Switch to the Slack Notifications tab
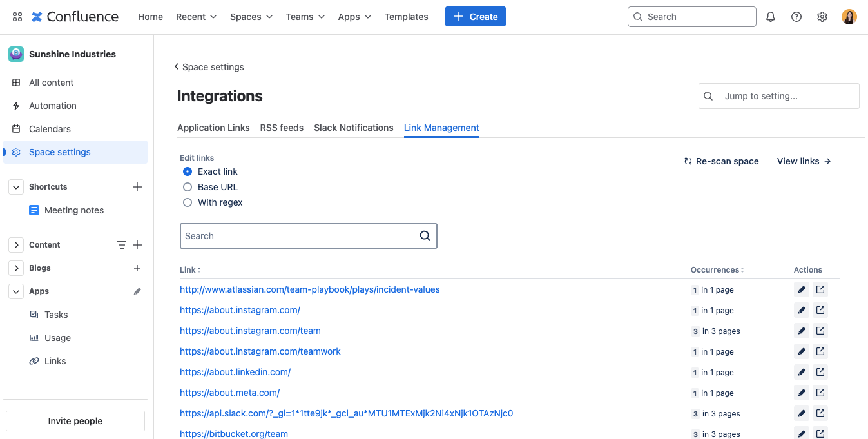The width and height of the screenshot is (868, 439). click(353, 128)
